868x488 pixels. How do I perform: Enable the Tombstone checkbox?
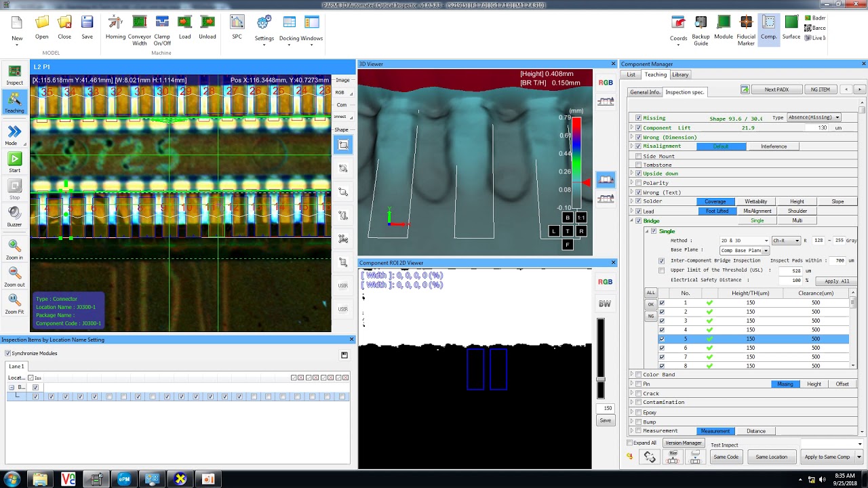tap(638, 165)
